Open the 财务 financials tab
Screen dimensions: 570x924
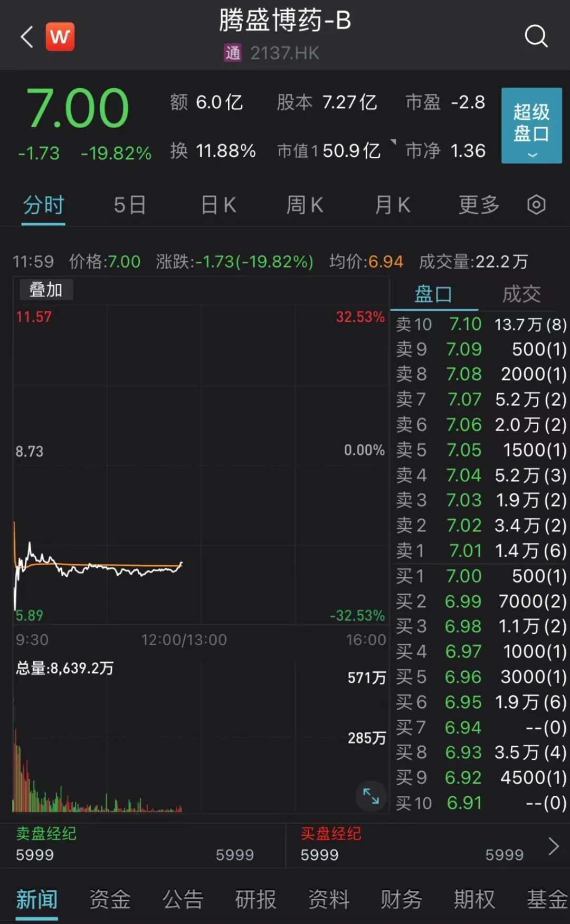point(402,899)
